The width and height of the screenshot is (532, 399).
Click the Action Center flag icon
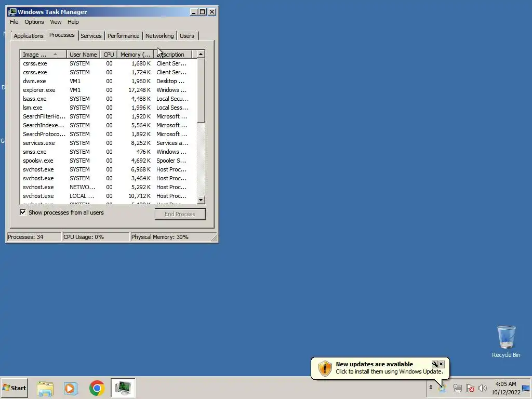[x=470, y=388]
